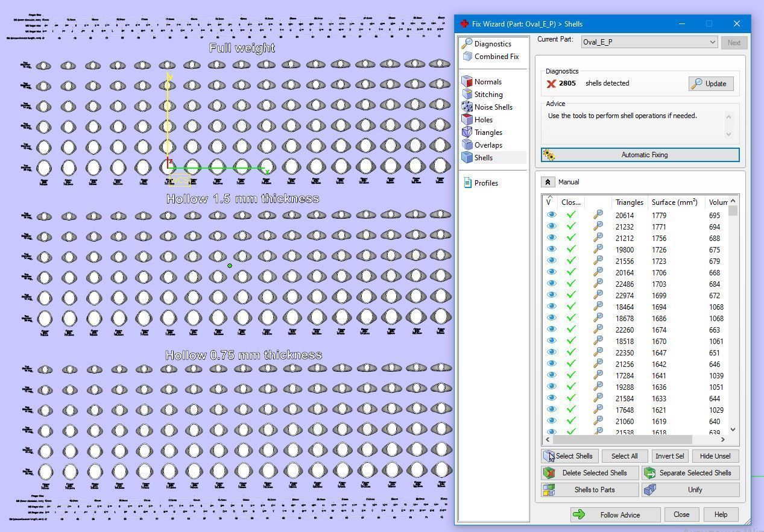This screenshot has width=764, height=532.
Task: Click the Normals red cube icon
Action: coord(467,82)
